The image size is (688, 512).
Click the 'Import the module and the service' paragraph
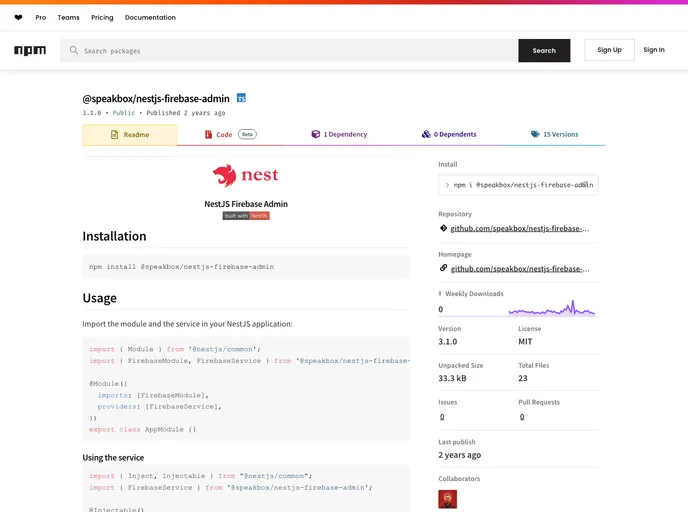187,324
